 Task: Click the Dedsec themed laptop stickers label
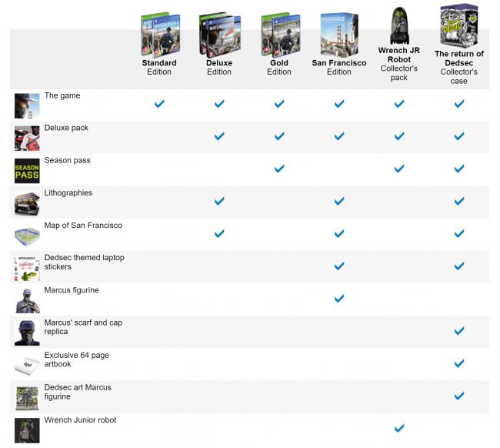pyautogui.click(x=84, y=262)
